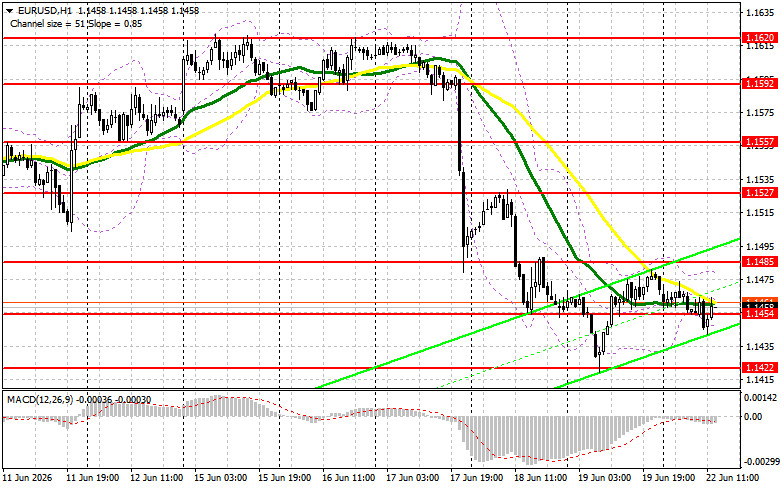
Task: Click the 1.1575 price scale value
Action: click(x=761, y=113)
